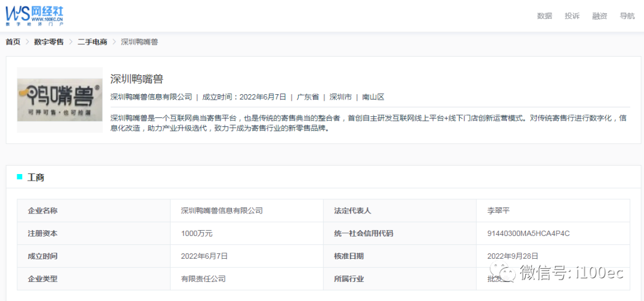Viewport: 644px width, 301px height.
Task: Click the 企业类型 label cell
Action: [x=94, y=279]
